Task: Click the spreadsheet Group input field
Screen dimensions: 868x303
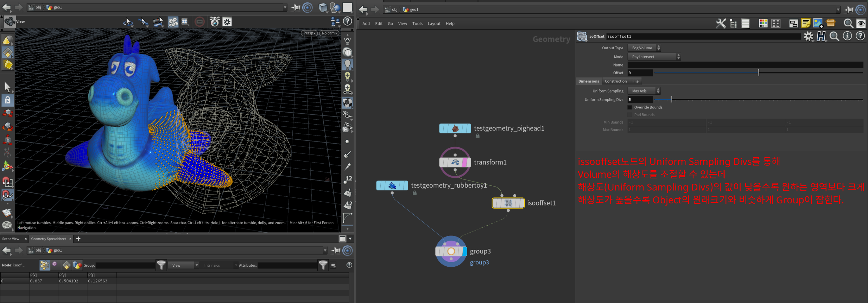Action: 126,265
